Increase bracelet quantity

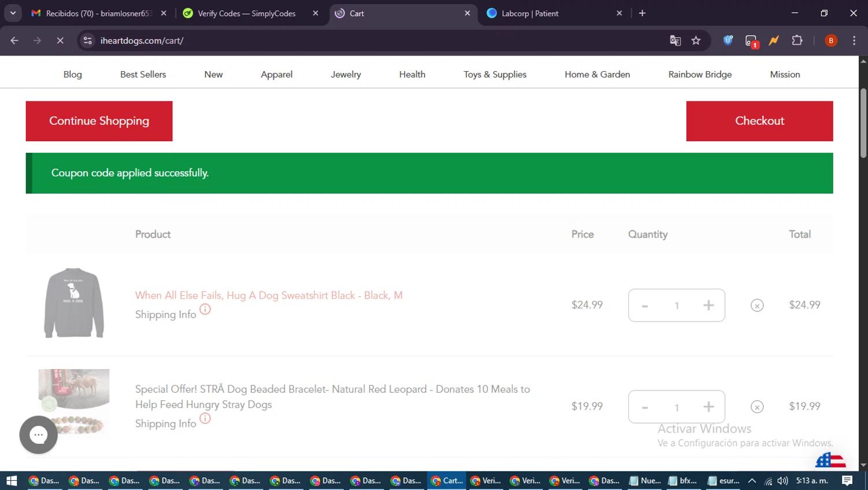click(x=708, y=407)
